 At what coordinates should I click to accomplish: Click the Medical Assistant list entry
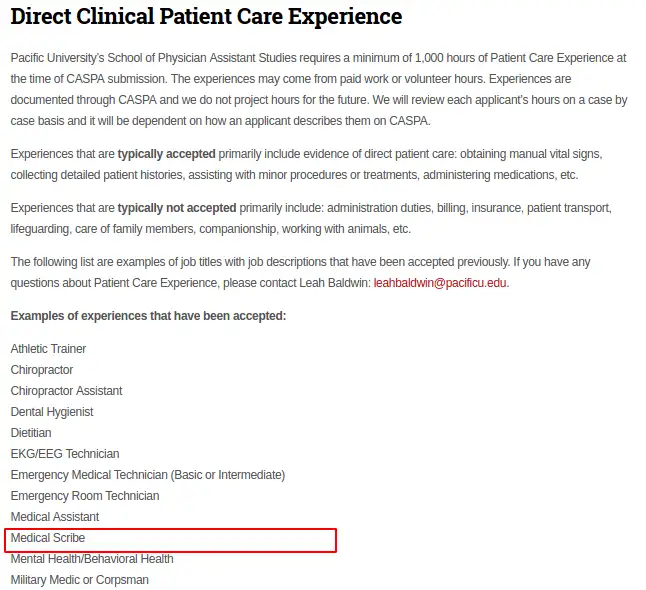[55, 517]
